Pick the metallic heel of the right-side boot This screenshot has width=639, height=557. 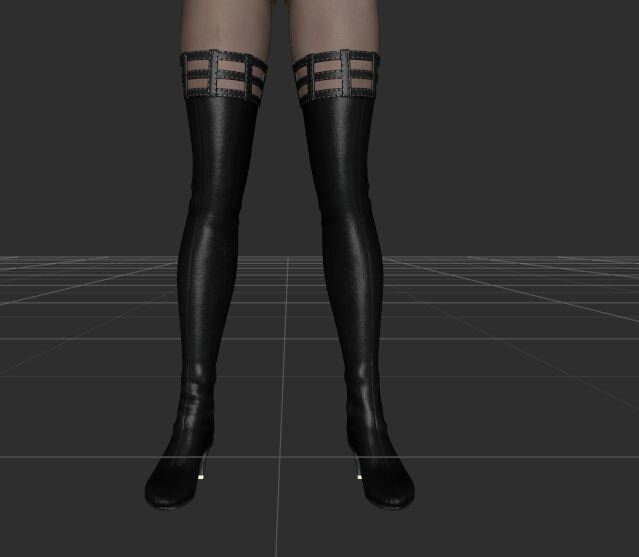pyautogui.click(x=357, y=466)
